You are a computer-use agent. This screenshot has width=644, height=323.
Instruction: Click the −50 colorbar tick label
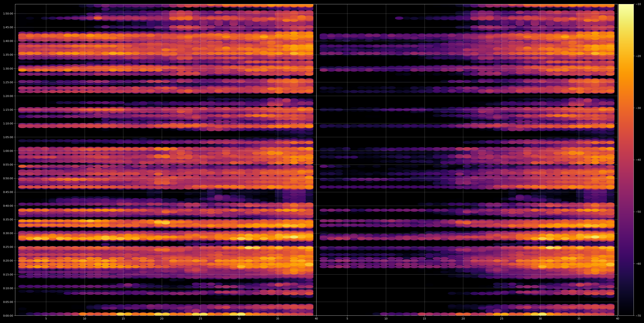coord(638,212)
